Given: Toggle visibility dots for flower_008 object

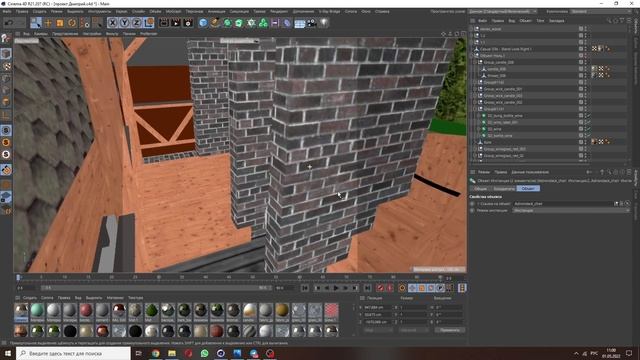Looking at the screenshot, I should [586, 76].
